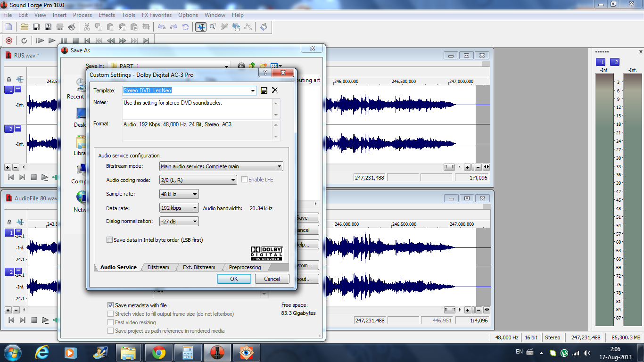The width and height of the screenshot is (644, 362).
Task: Click Go to End in main transport toolbar
Action: [146, 41]
